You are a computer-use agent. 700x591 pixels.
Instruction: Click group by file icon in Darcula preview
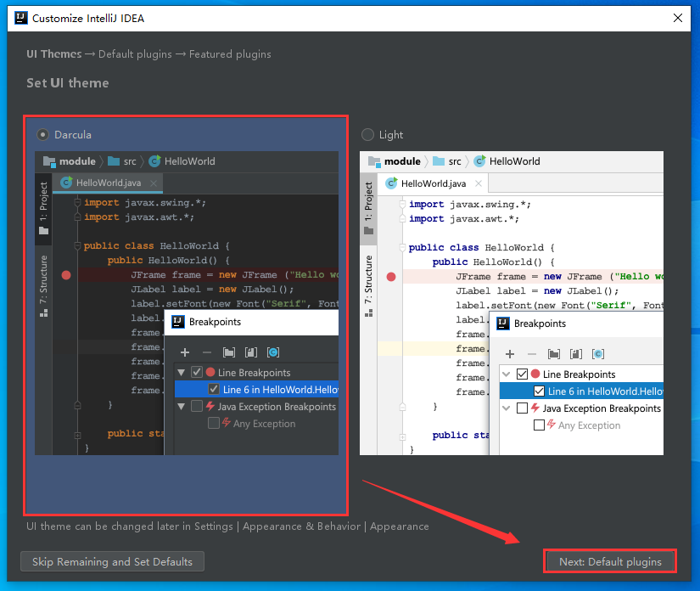251,352
